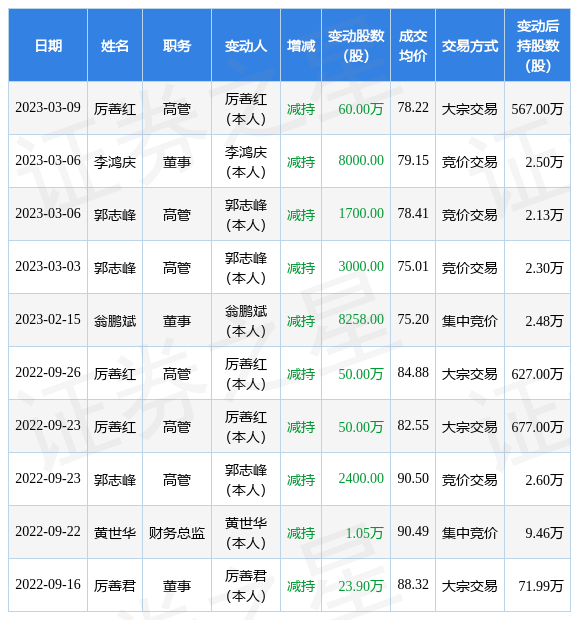The height and width of the screenshot is (620, 571).
Task: Select 厉善君 in the name column
Action: pyautogui.click(x=115, y=586)
